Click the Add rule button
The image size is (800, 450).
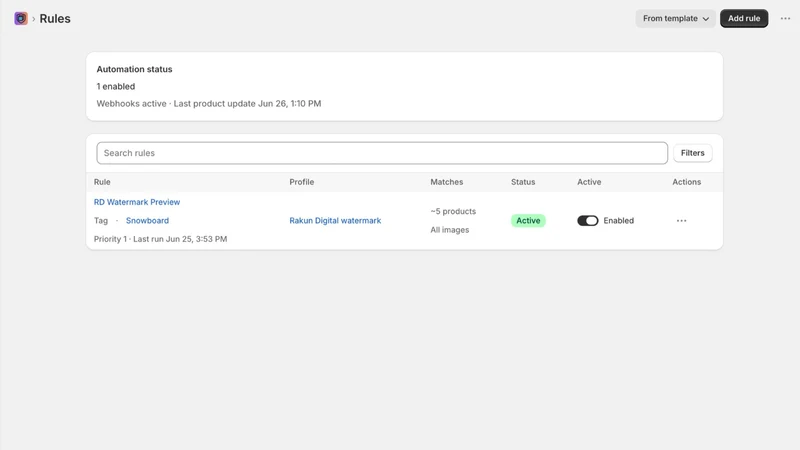pos(744,18)
